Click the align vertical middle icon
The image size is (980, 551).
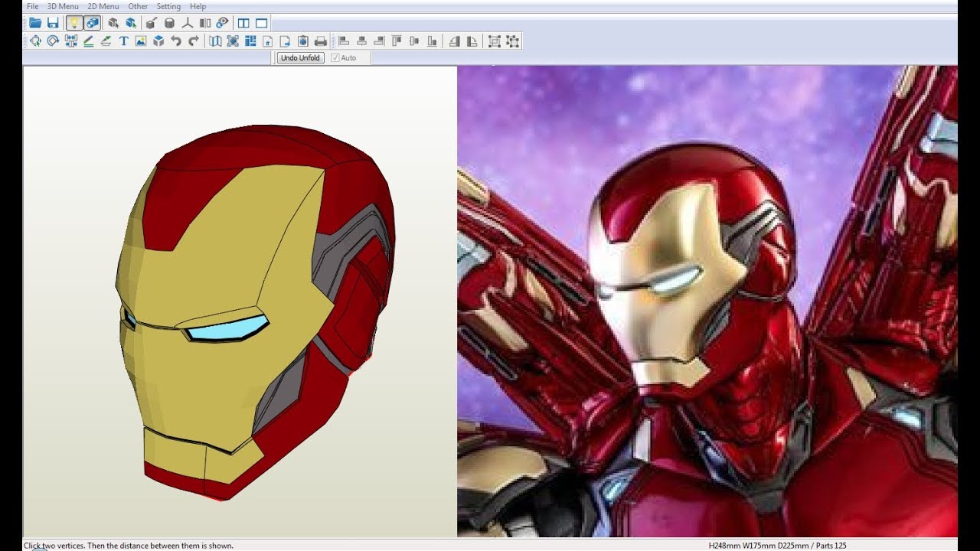tap(414, 41)
